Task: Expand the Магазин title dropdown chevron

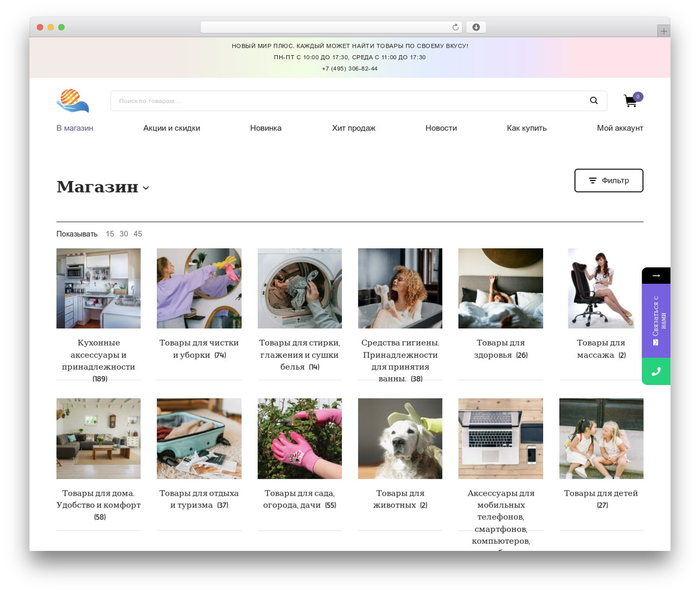Action: point(146,188)
